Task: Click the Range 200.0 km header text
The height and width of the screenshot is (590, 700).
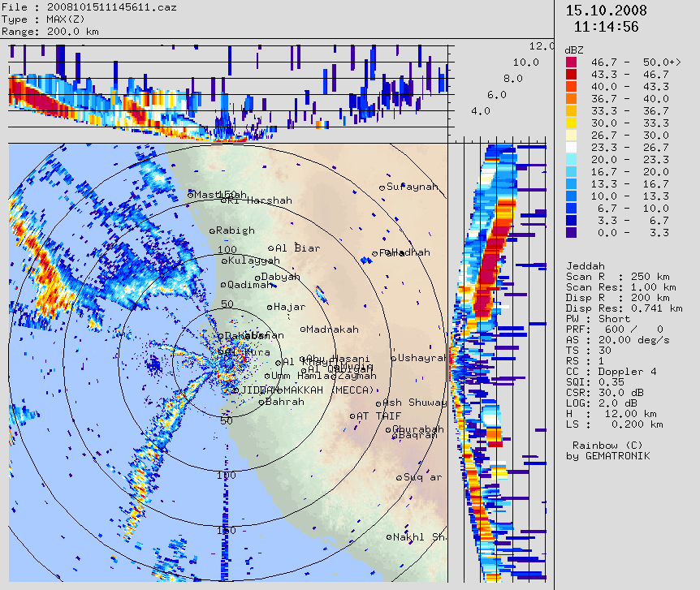Action: click(x=50, y=31)
